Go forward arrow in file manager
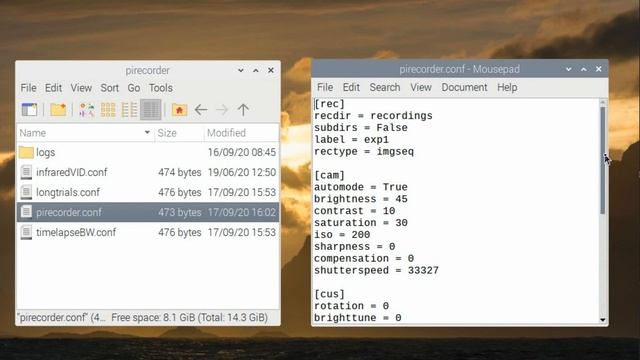Screen dimensions: 640x360 tap(222, 110)
